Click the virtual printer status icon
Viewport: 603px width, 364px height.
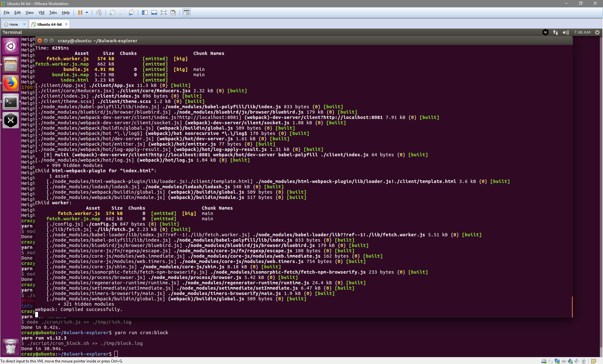(x=563, y=361)
